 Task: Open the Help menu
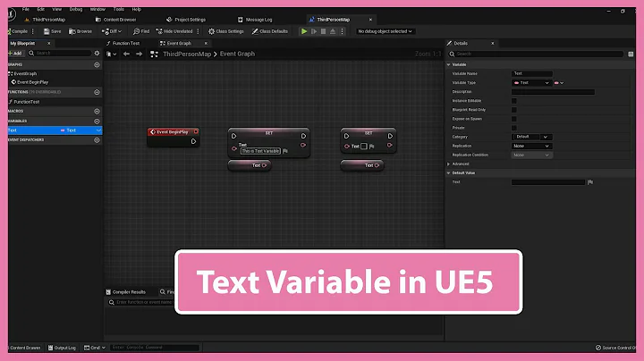[x=136, y=9]
